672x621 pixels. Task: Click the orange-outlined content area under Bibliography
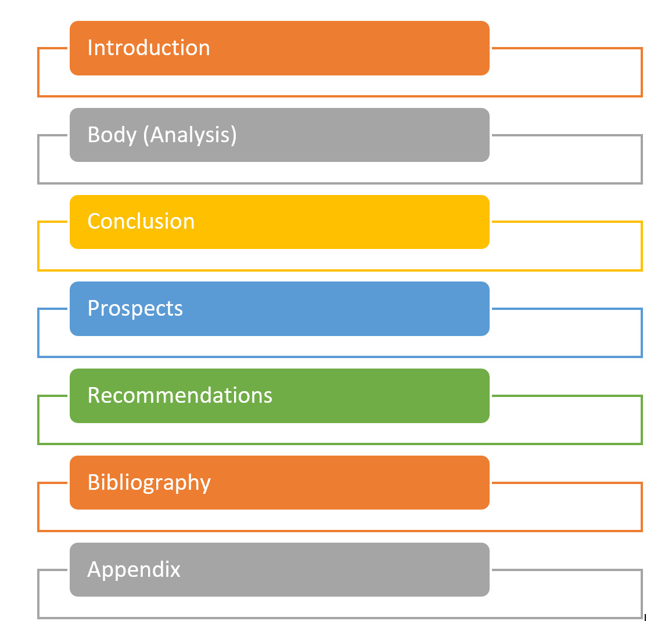(340, 521)
